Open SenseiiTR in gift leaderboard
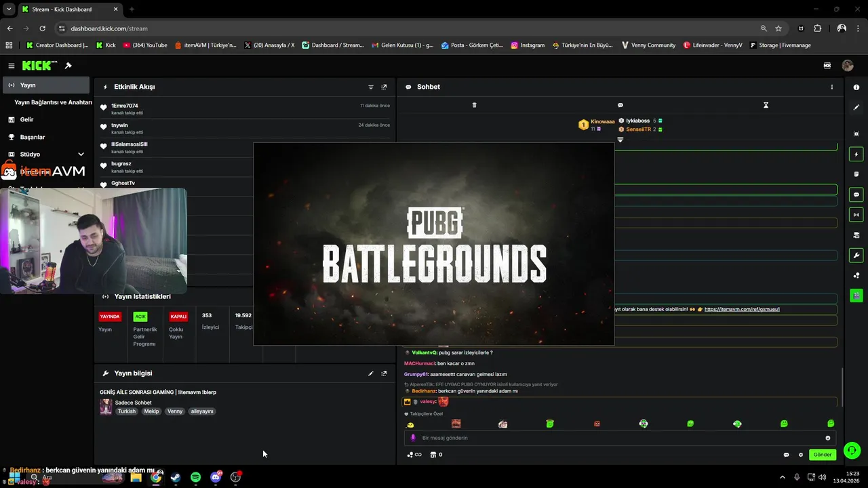 point(638,129)
